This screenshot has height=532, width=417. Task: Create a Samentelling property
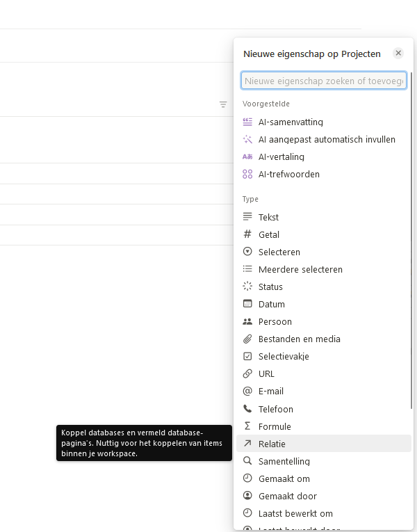(324, 461)
